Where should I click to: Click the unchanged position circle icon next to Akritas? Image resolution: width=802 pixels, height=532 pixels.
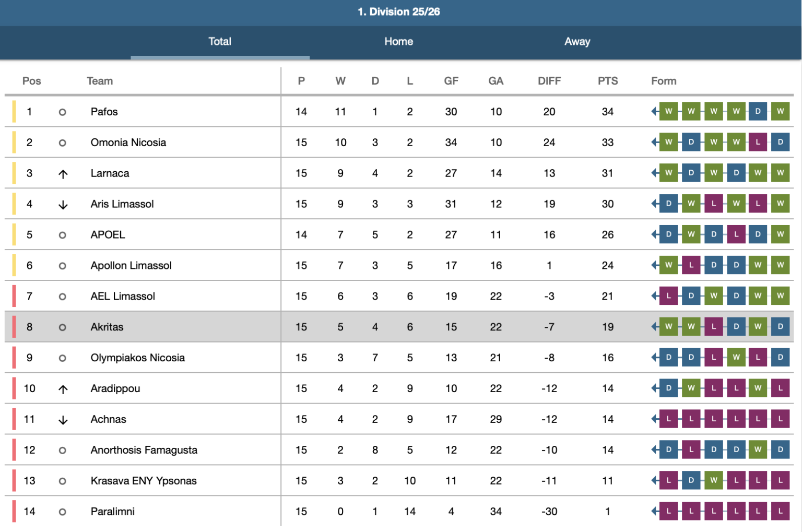(62, 327)
